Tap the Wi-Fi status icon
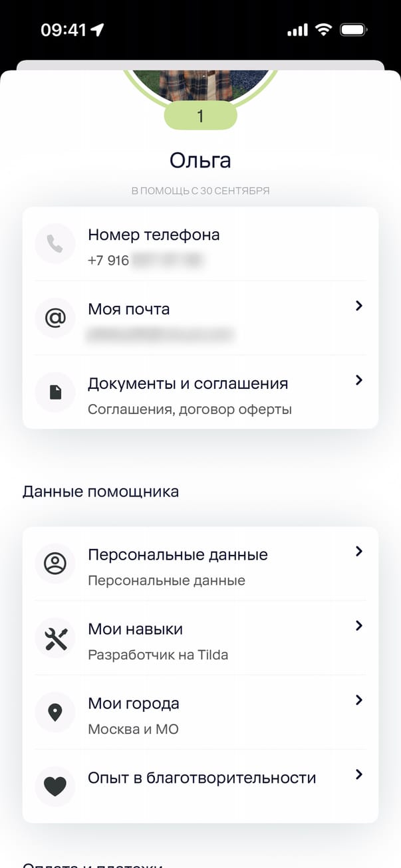This screenshot has width=401, height=868. pyautogui.click(x=324, y=30)
